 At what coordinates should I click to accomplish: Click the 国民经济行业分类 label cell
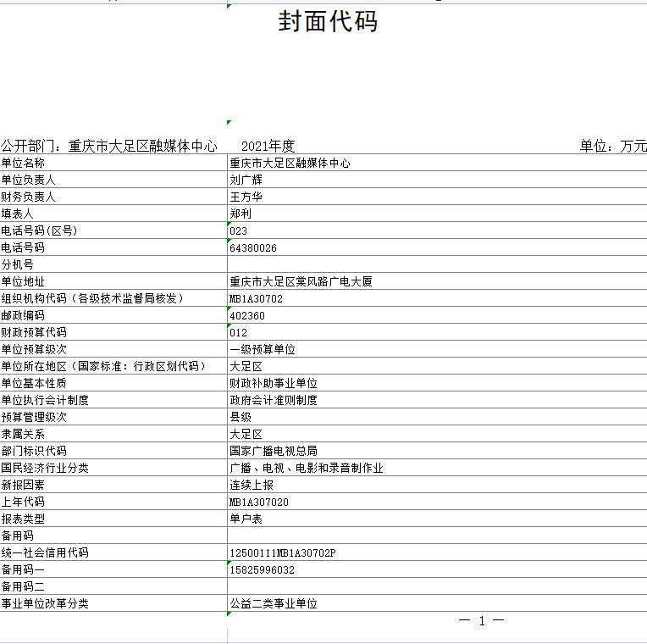click(113, 467)
